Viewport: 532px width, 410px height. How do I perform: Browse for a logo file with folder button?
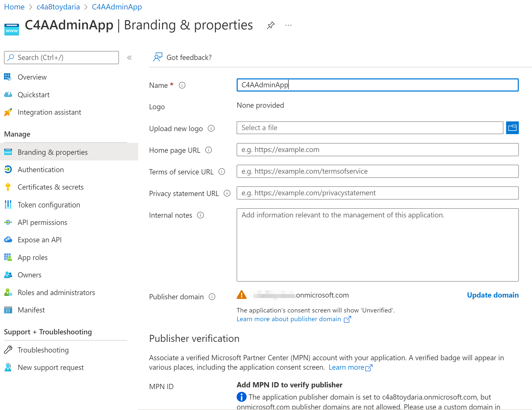(512, 128)
